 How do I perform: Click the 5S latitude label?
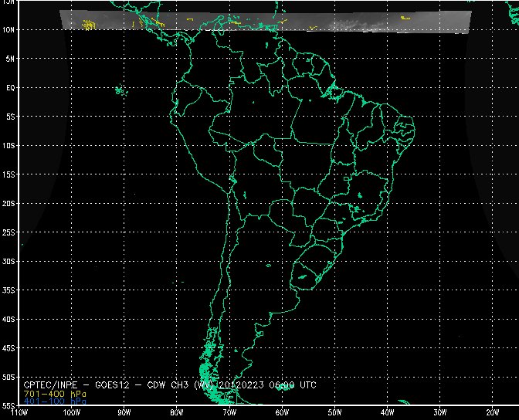[10, 117]
